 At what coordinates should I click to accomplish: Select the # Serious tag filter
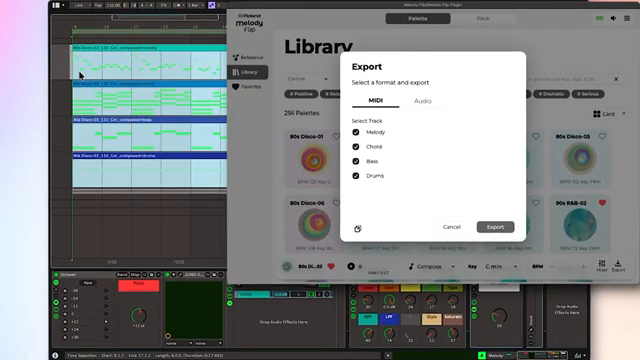click(588, 94)
